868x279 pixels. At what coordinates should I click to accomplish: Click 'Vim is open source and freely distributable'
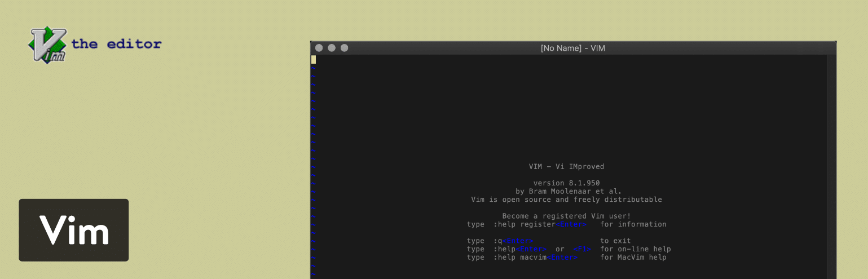coord(566,200)
